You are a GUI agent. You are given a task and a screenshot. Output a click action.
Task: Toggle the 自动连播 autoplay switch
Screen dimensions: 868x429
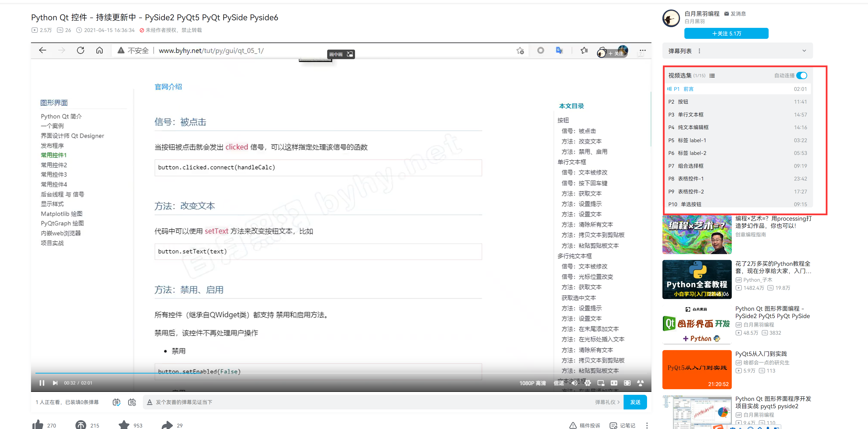pos(802,75)
